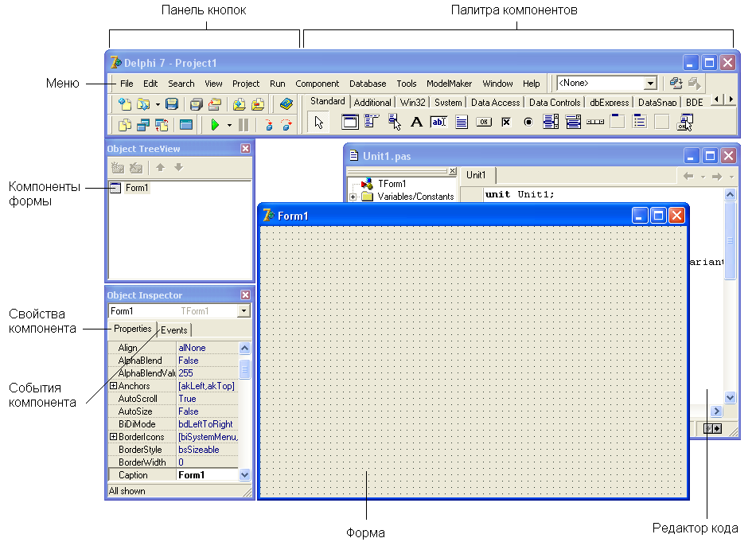Run the project with green arrow
The height and width of the screenshot is (542, 756).
(215, 125)
